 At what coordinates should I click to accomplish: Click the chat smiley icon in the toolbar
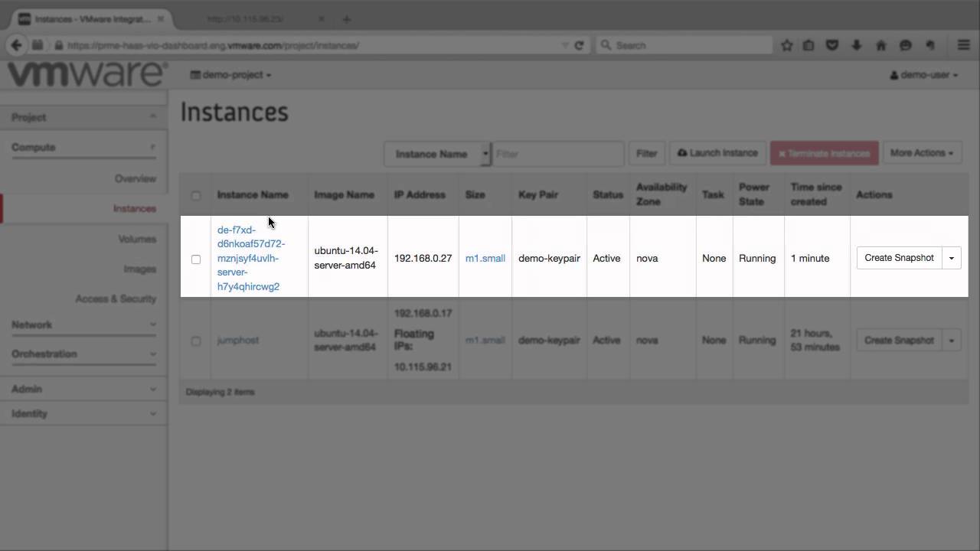(x=906, y=45)
